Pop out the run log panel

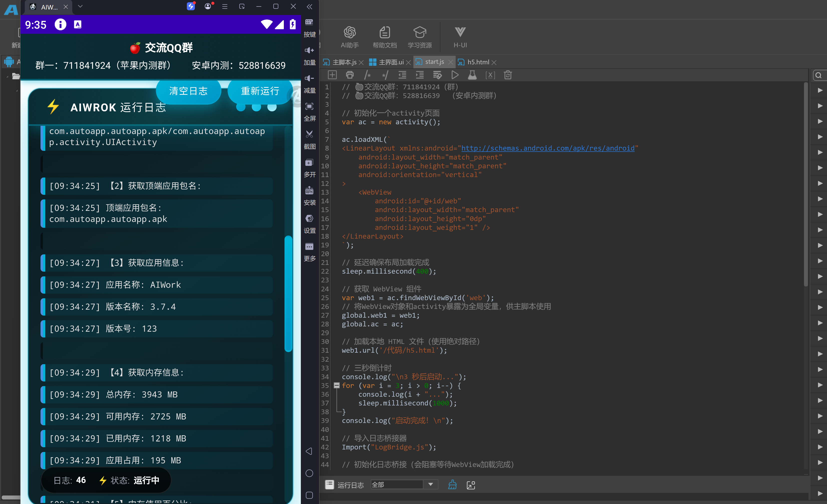(471, 485)
